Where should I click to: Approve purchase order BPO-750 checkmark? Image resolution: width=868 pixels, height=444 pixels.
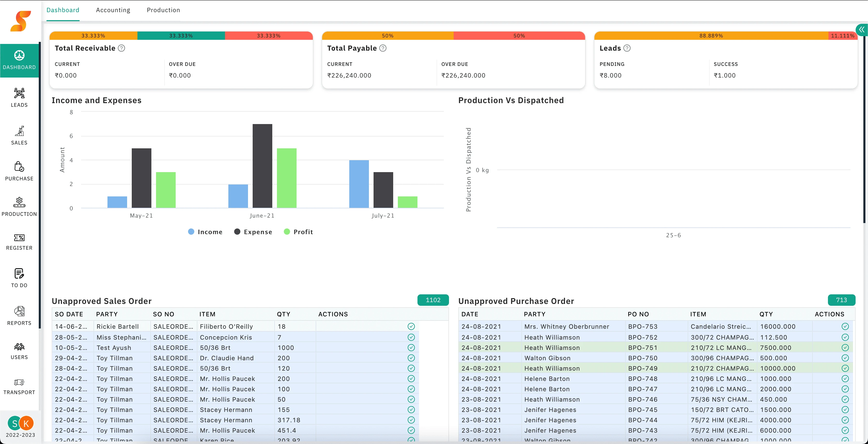tap(845, 358)
